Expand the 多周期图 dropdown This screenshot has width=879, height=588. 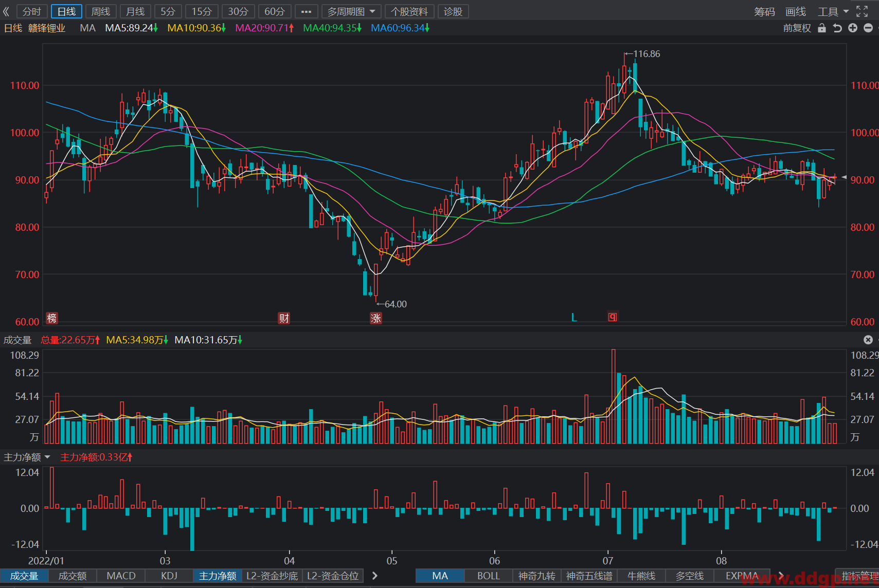click(351, 11)
